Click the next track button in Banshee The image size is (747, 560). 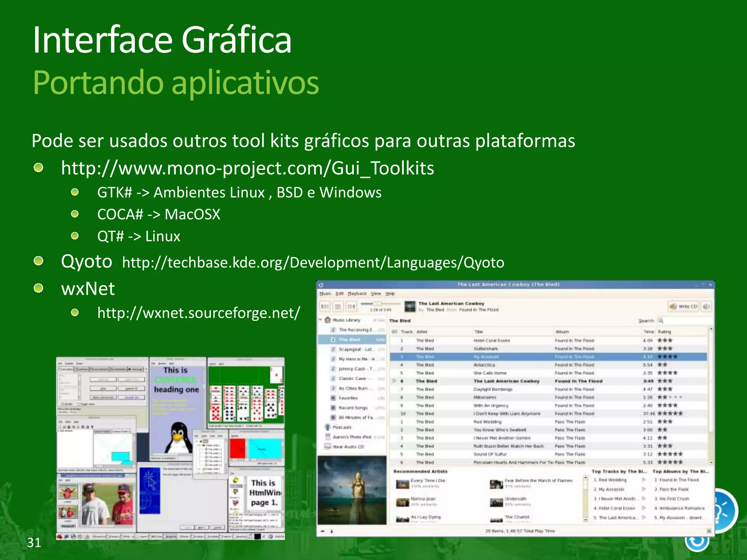[x=351, y=306]
